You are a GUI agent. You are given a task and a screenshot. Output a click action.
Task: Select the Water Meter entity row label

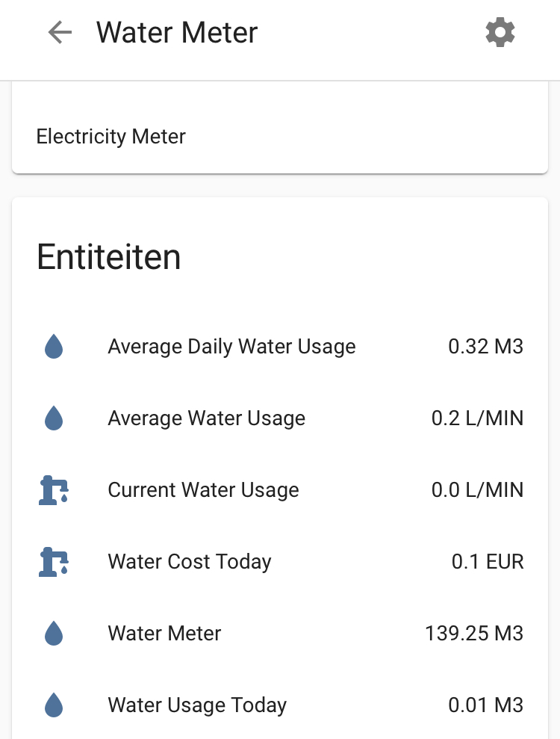164,634
